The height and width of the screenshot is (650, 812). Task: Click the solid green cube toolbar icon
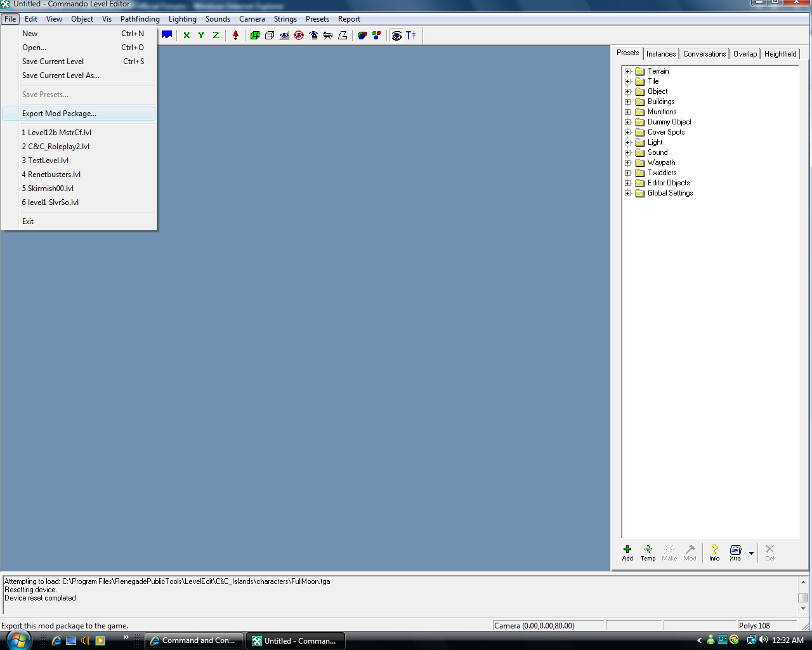pyautogui.click(x=255, y=36)
